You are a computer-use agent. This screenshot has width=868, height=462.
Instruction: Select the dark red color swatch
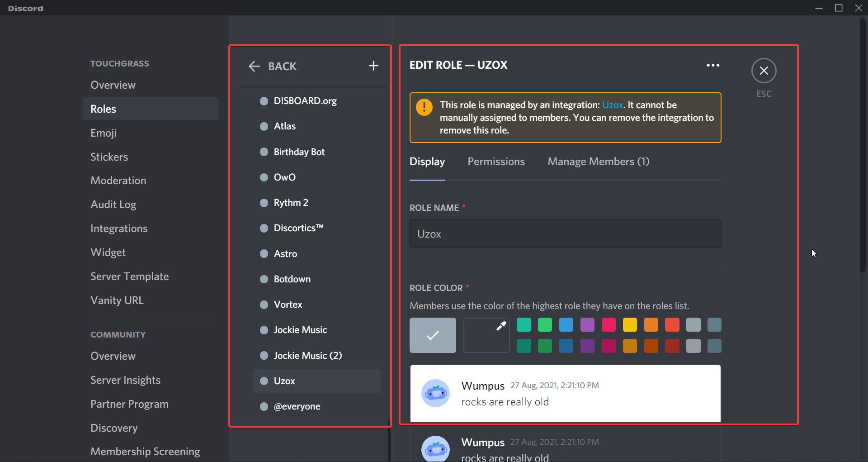coord(672,346)
